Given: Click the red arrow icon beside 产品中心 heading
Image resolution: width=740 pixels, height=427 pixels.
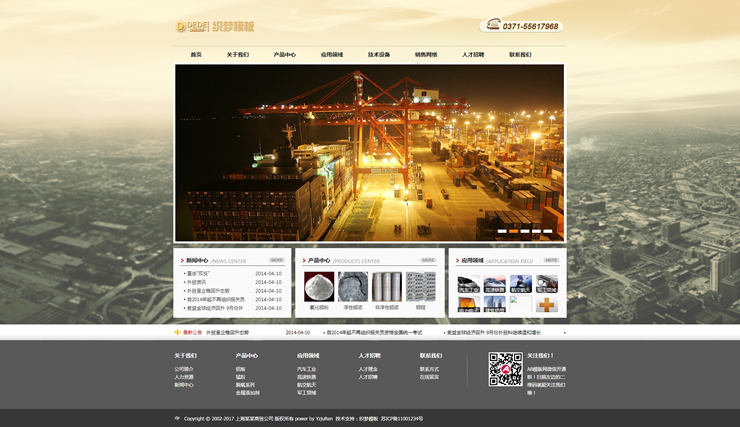Looking at the screenshot, I should [x=303, y=260].
